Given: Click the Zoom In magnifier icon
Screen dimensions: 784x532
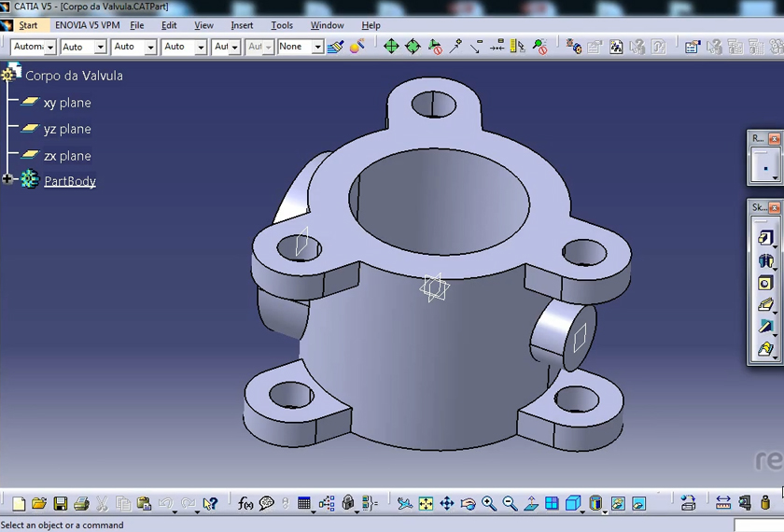Looking at the screenshot, I should pos(489,504).
